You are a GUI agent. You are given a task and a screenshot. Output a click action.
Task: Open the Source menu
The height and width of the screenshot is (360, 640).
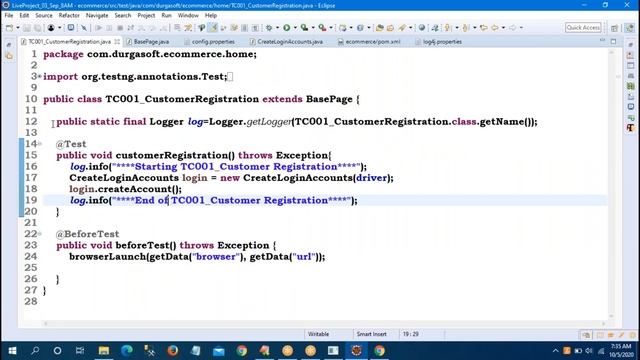pyautogui.click(x=44, y=16)
